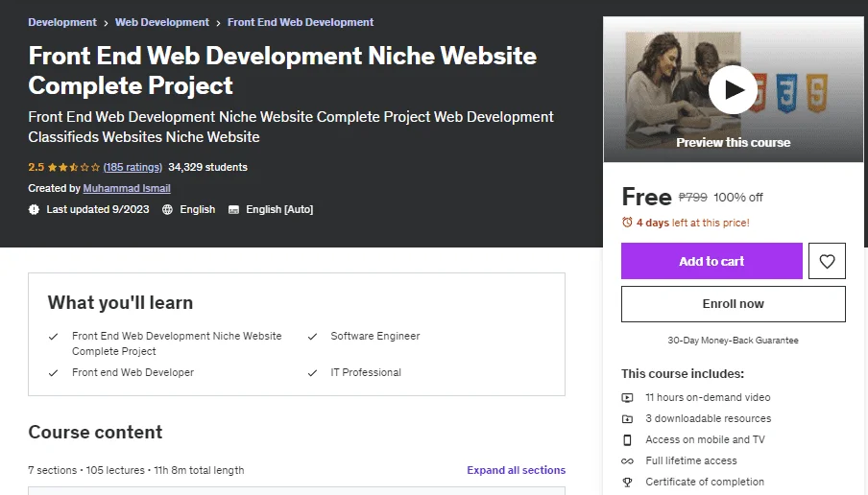Click the '100% off' discount text
The image size is (868, 495).
click(x=738, y=198)
